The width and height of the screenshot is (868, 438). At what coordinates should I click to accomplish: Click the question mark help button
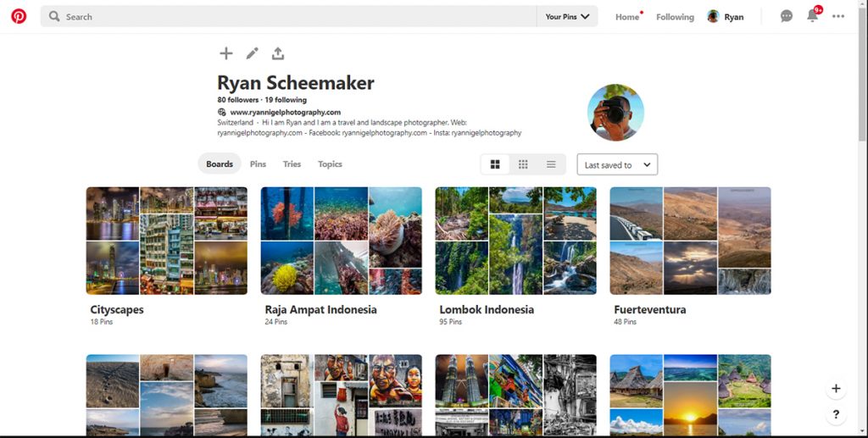[x=836, y=414]
